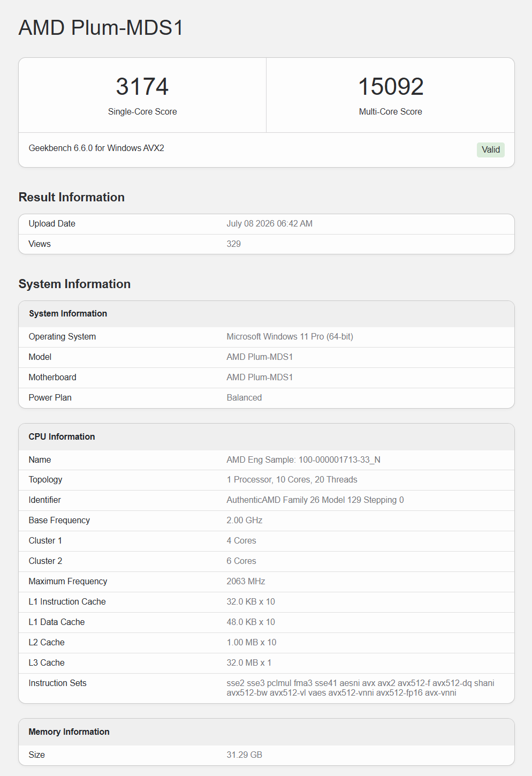Click the Result Information heading
532x776 pixels.
tap(72, 197)
